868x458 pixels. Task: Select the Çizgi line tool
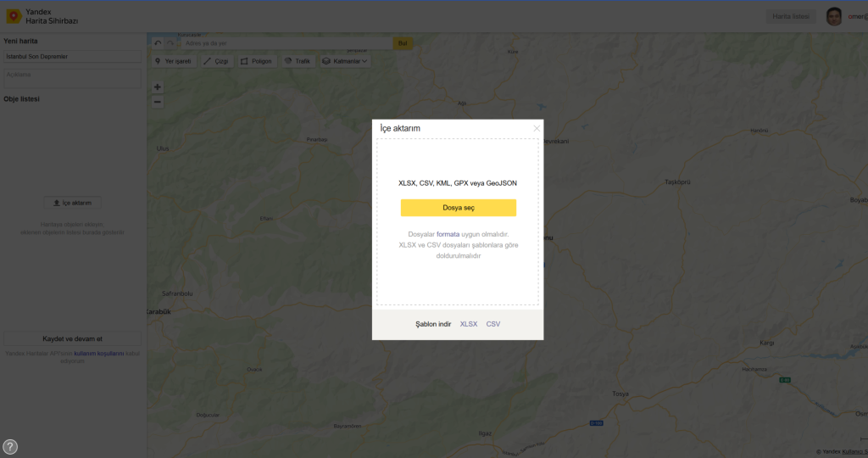coord(216,61)
